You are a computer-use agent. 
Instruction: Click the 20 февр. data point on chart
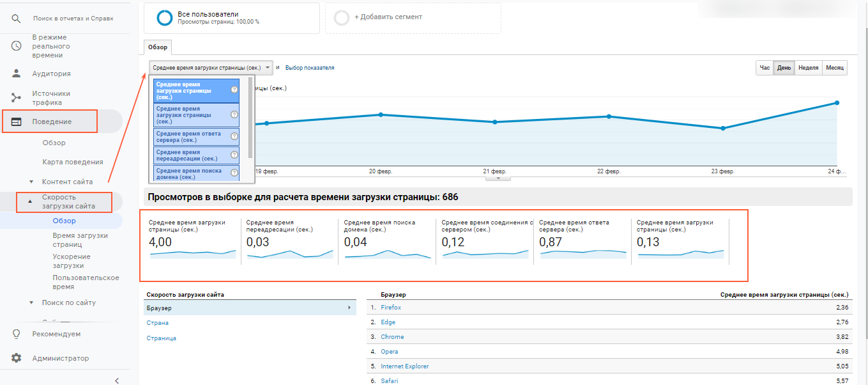381,114
